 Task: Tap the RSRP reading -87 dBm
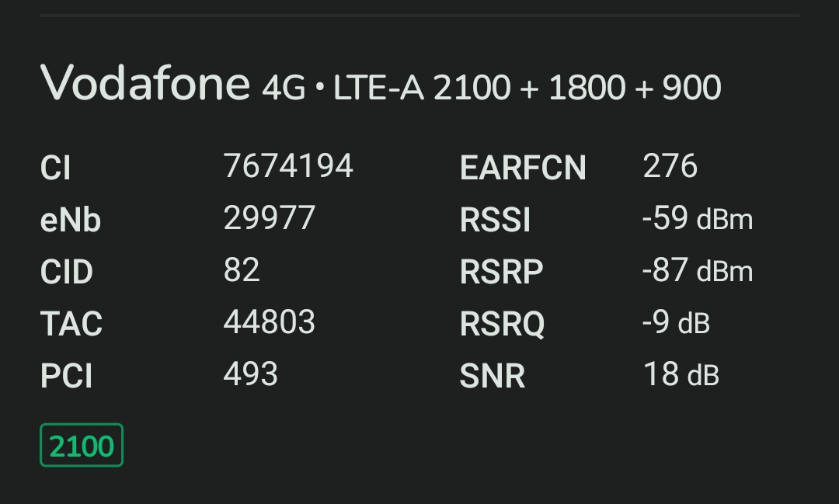pos(697,270)
